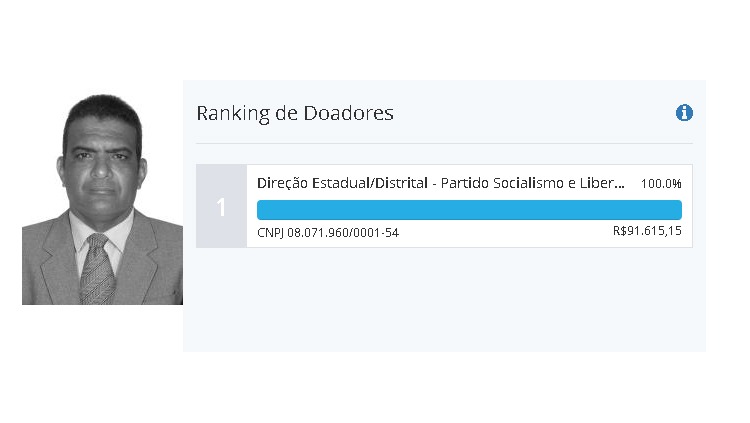The width and height of the screenshot is (750, 423).
Task: Click the ellipsis ending the donor name
Action: click(621, 186)
